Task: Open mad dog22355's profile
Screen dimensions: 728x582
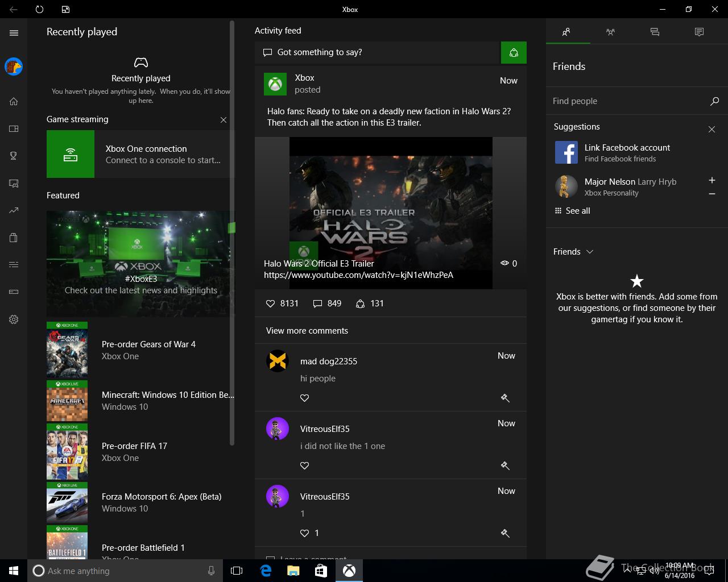Action: (x=329, y=361)
